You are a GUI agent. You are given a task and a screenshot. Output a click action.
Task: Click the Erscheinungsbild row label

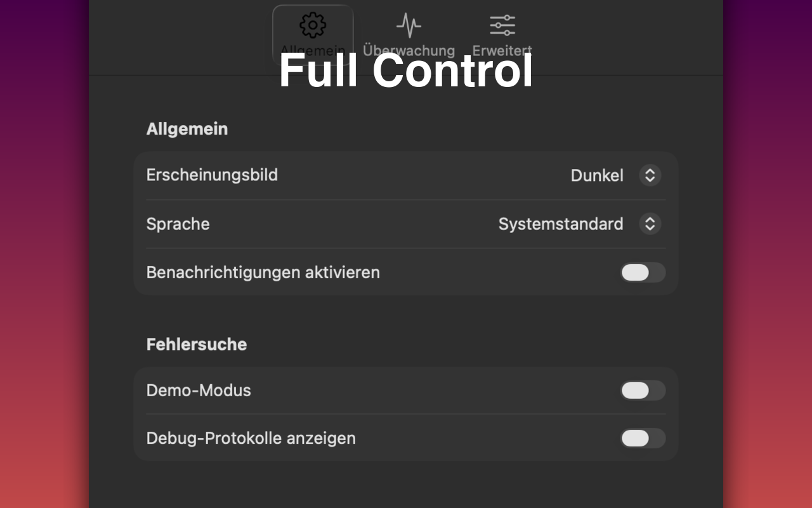pyautogui.click(x=212, y=175)
